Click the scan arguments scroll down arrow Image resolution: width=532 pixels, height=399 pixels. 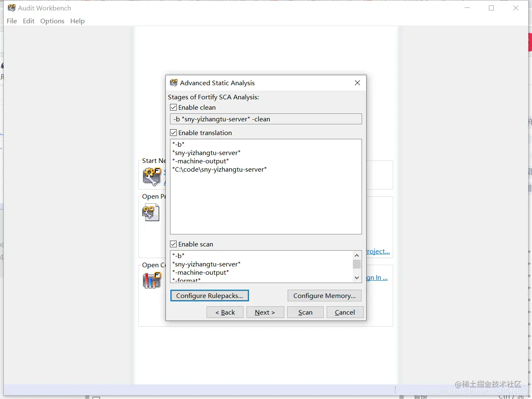[x=357, y=278]
